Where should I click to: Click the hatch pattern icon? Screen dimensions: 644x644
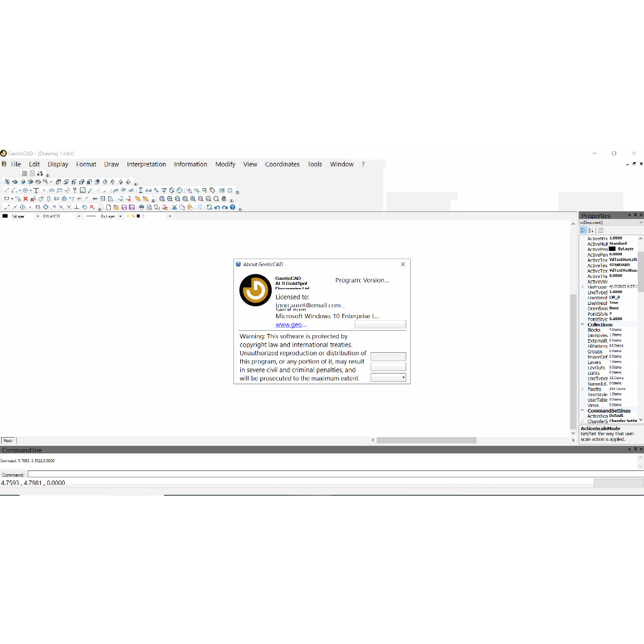[25, 174]
